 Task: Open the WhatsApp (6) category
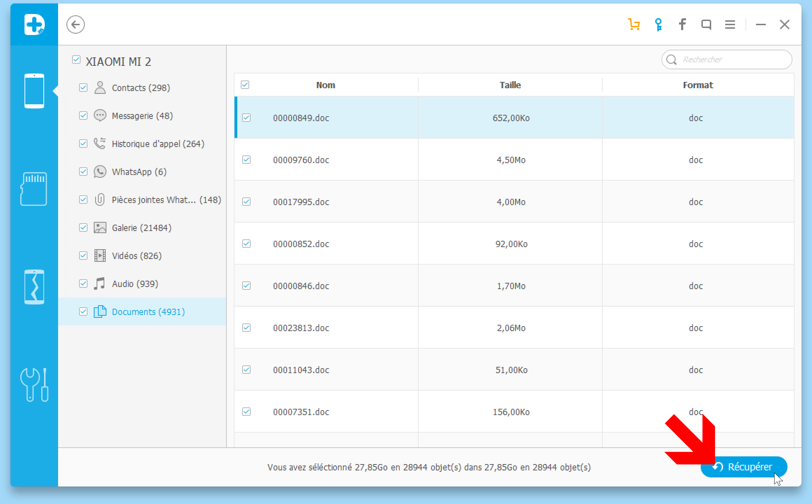(139, 172)
